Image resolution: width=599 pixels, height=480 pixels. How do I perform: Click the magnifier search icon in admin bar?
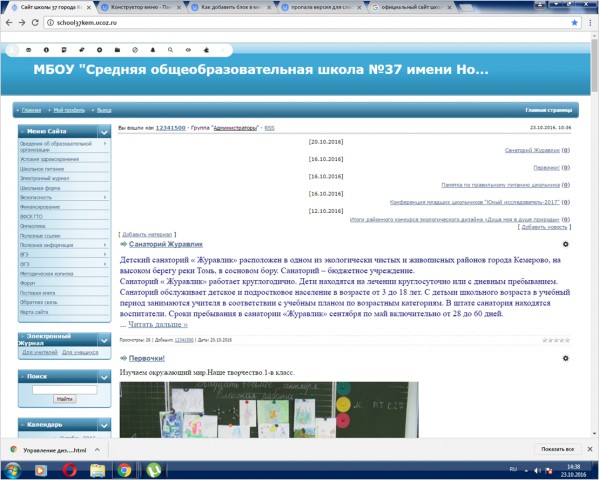(170, 50)
